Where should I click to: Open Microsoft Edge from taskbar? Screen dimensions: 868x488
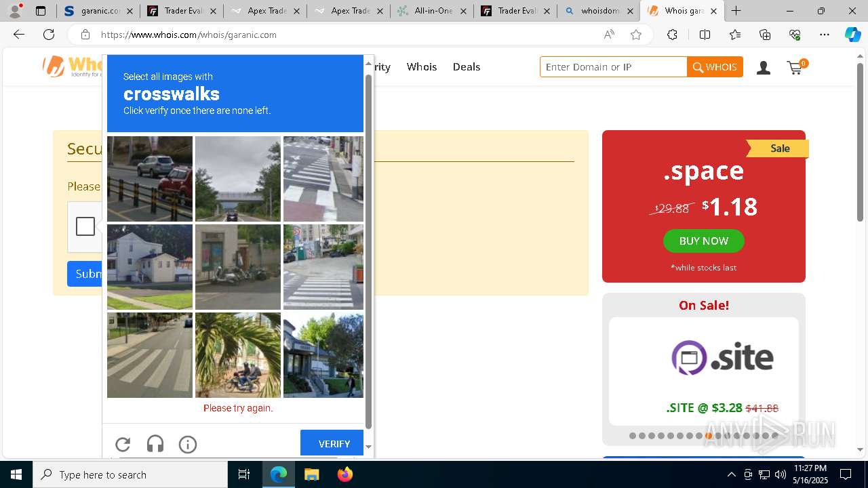279,474
